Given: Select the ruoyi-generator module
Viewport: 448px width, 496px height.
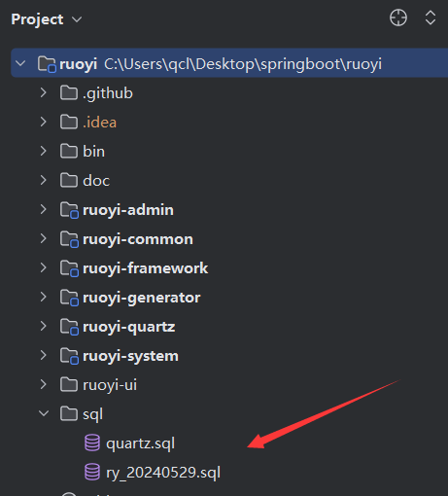Looking at the screenshot, I should (142, 298).
